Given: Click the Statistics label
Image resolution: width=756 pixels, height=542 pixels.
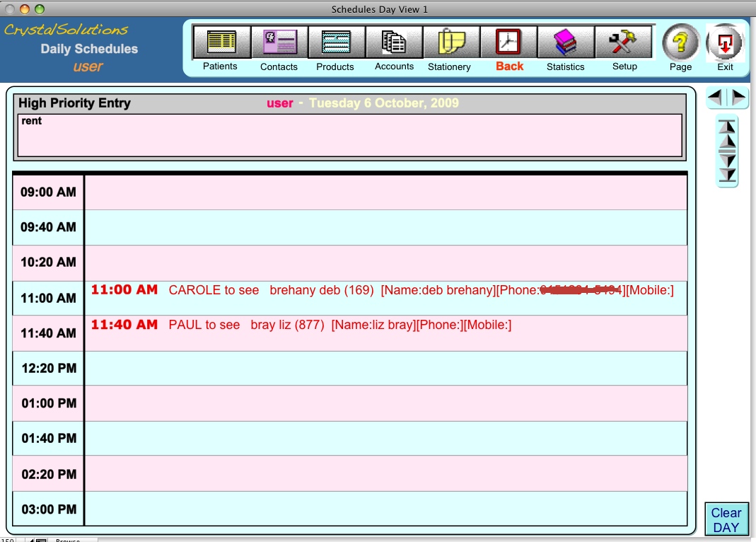Looking at the screenshot, I should coord(565,67).
